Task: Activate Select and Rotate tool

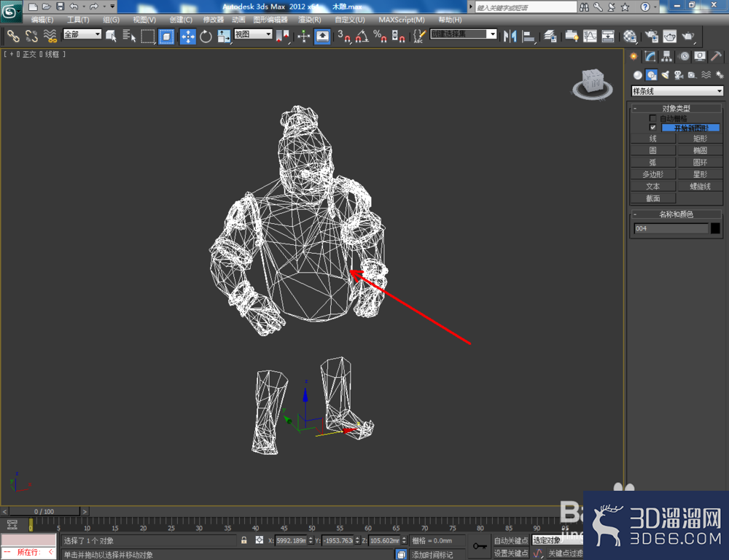Action: [x=206, y=36]
